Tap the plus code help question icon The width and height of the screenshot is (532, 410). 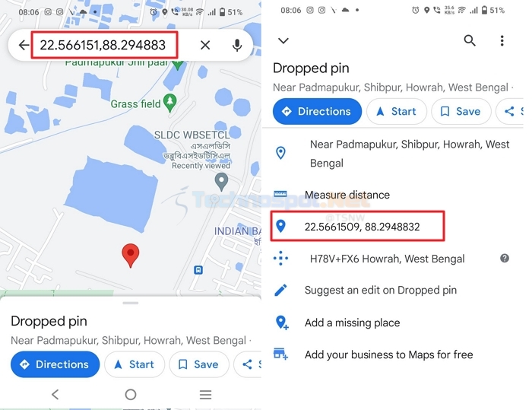(x=505, y=258)
